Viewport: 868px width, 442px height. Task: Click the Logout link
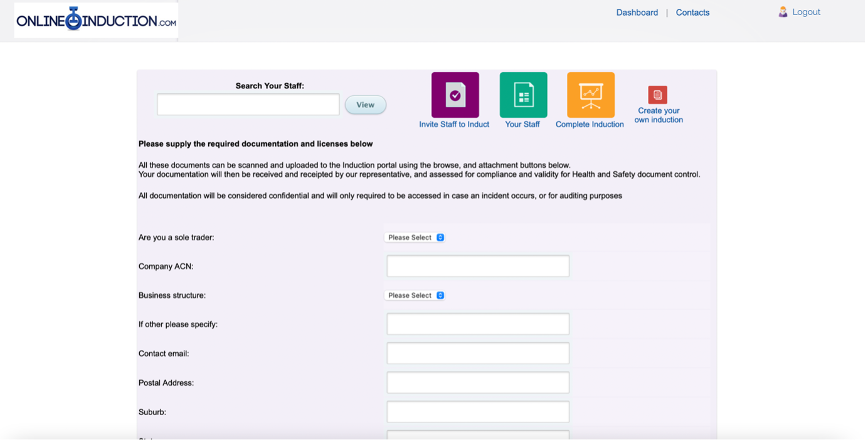pos(806,12)
